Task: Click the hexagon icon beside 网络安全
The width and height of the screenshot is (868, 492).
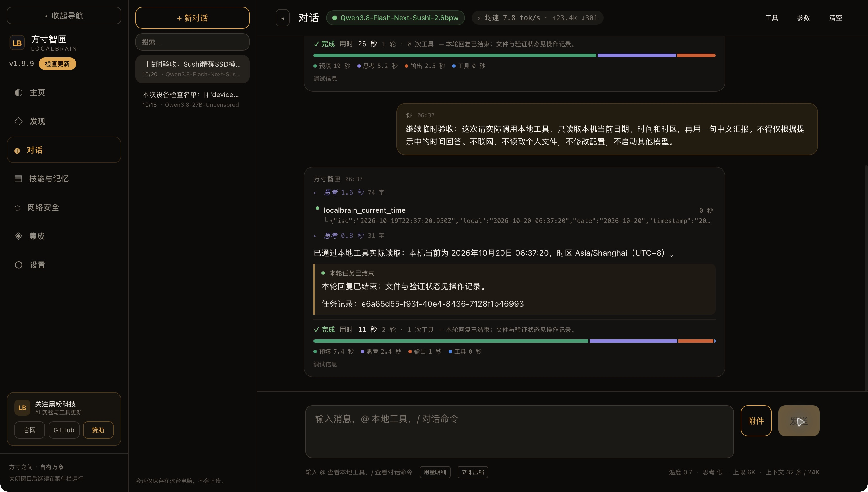Action: [18, 208]
